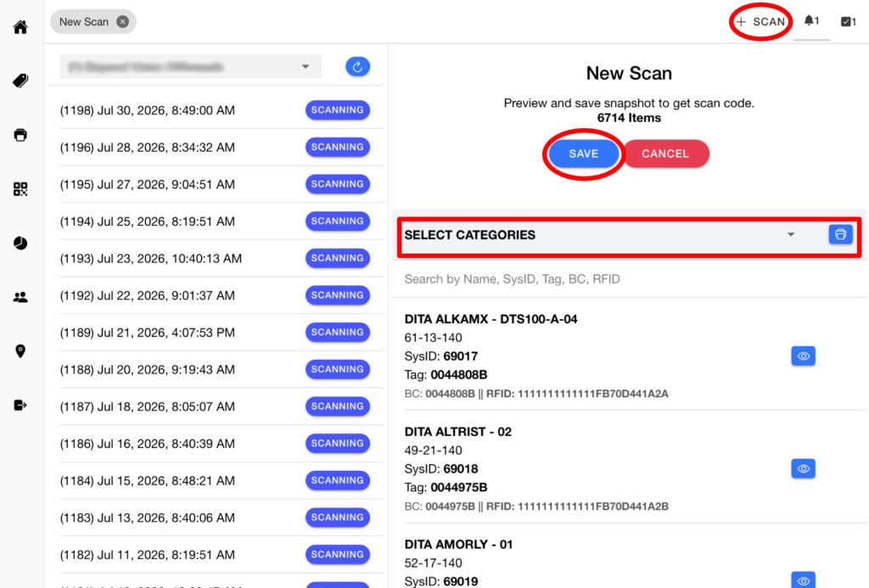Viewport: 869px width, 588px height.
Task: Click SCANNING badge for scan 1188
Action: click(x=338, y=369)
